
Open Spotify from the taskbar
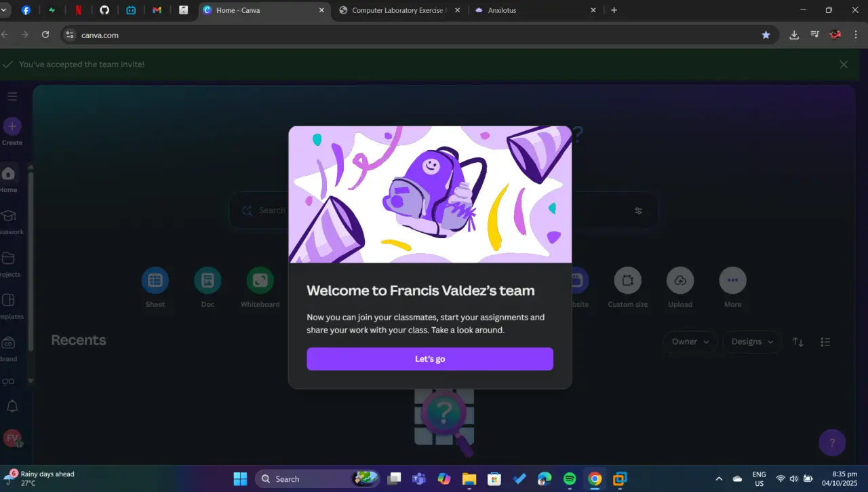point(570,478)
